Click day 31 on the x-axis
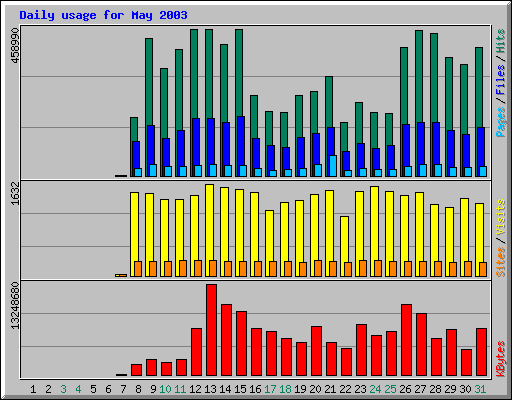This screenshot has width=512, height=400. [480, 389]
